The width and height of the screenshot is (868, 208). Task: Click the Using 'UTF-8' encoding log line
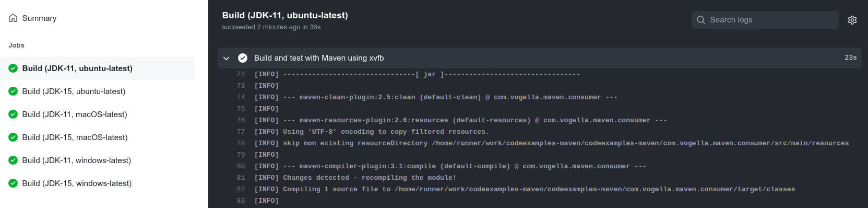coord(372,132)
